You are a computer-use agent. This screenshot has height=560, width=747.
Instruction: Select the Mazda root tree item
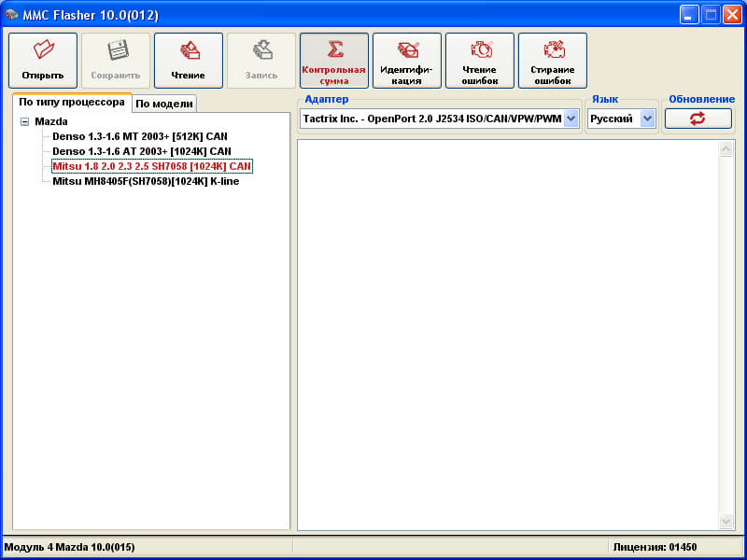pyautogui.click(x=51, y=121)
